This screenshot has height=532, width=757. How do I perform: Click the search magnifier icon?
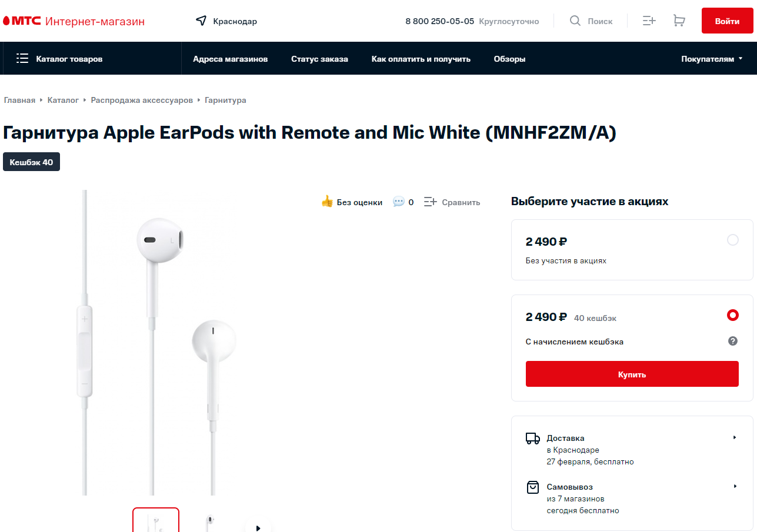(x=575, y=21)
